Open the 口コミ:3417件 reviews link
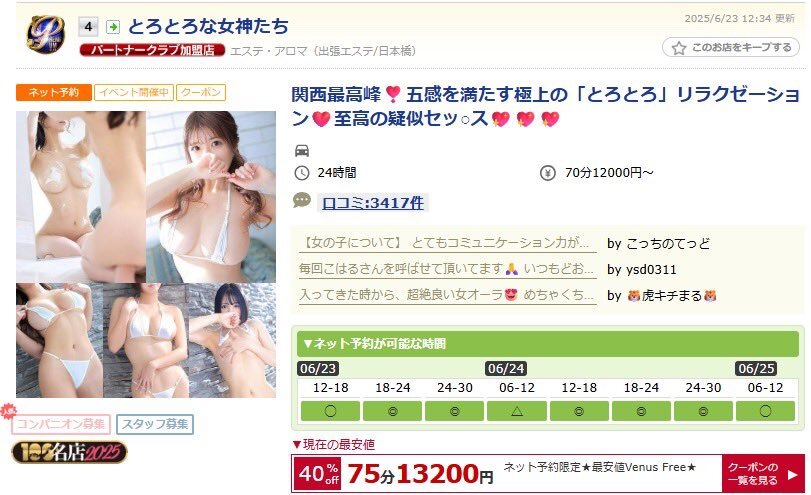811x495 pixels. pyautogui.click(x=372, y=202)
